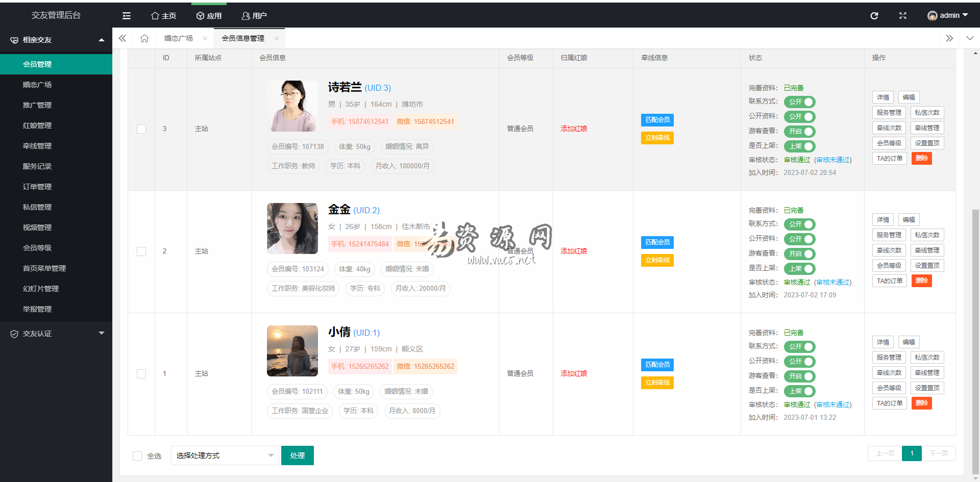Open 订单管理 in the sidebar
Screen dimensions: 980x482
coord(56,187)
